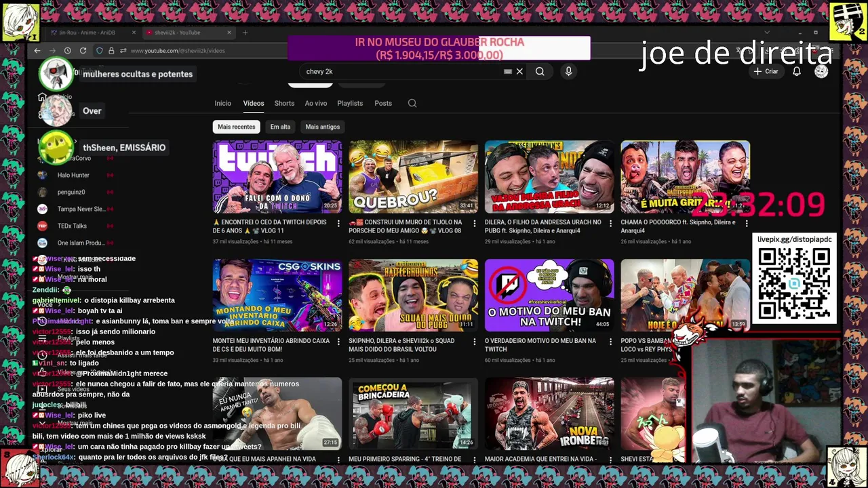
Task: Open the Squad Mais Doido PUBG thumbnail
Action: (414, 295)
